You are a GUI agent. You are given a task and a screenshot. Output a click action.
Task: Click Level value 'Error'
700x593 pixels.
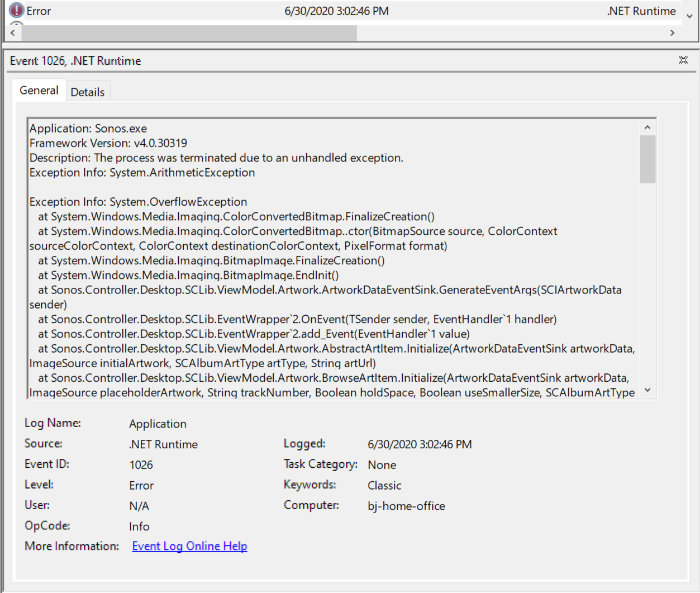point(141,485)
